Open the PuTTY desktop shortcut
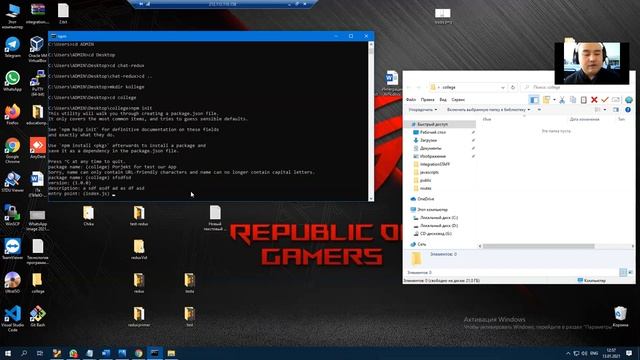The image size is (640, 360). coord(37,82)
